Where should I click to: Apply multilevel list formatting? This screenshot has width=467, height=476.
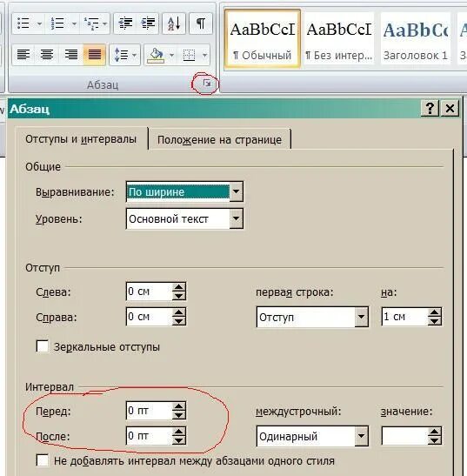click(91, 23)
